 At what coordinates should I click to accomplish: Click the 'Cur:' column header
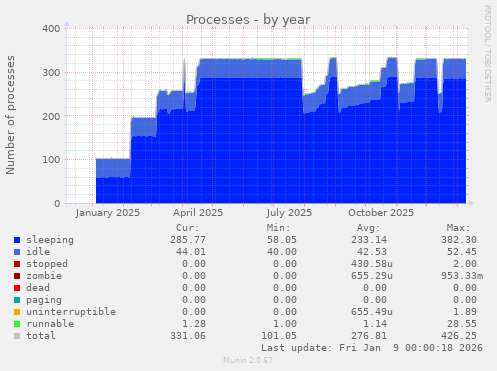pyautogui.click(x=188, y=228)
